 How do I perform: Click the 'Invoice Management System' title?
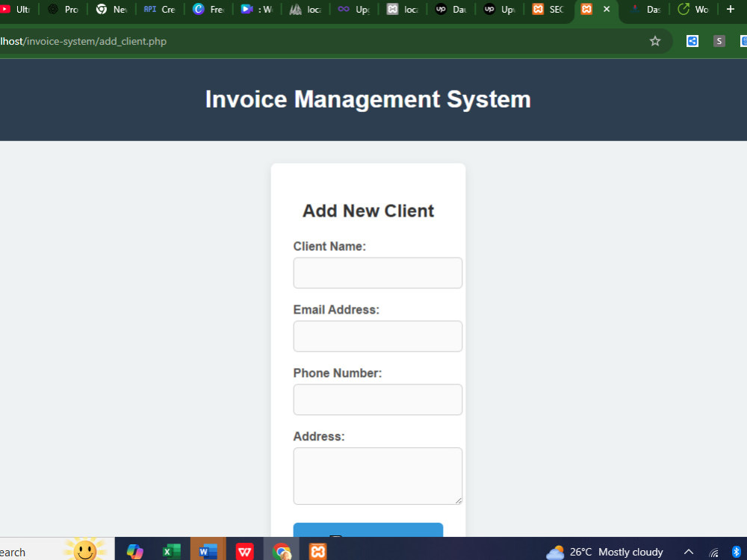tap(368, 99)
